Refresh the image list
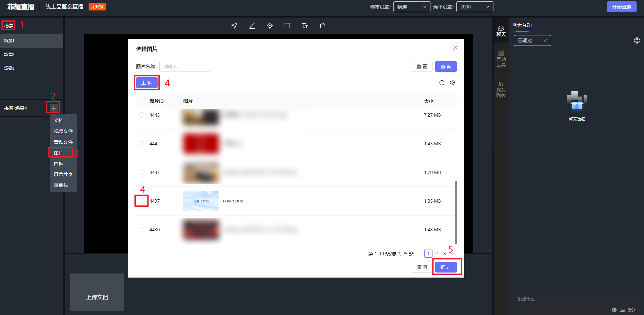Screen dimensions: 644x315 point(442,83)
